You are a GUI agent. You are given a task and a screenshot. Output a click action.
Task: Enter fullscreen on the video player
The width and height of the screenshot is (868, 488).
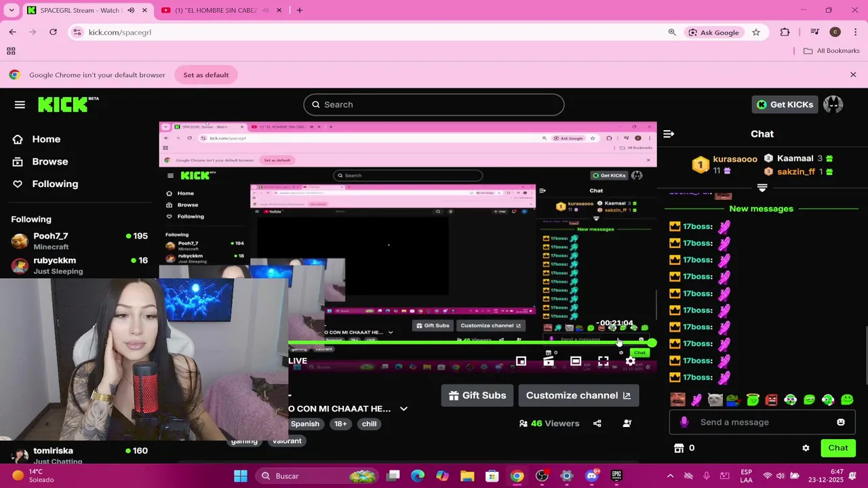coord(603,361)
